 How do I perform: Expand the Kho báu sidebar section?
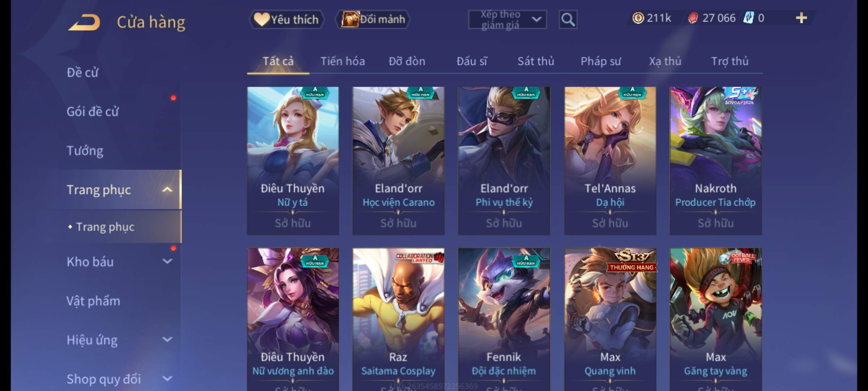(x=167, y=261)
